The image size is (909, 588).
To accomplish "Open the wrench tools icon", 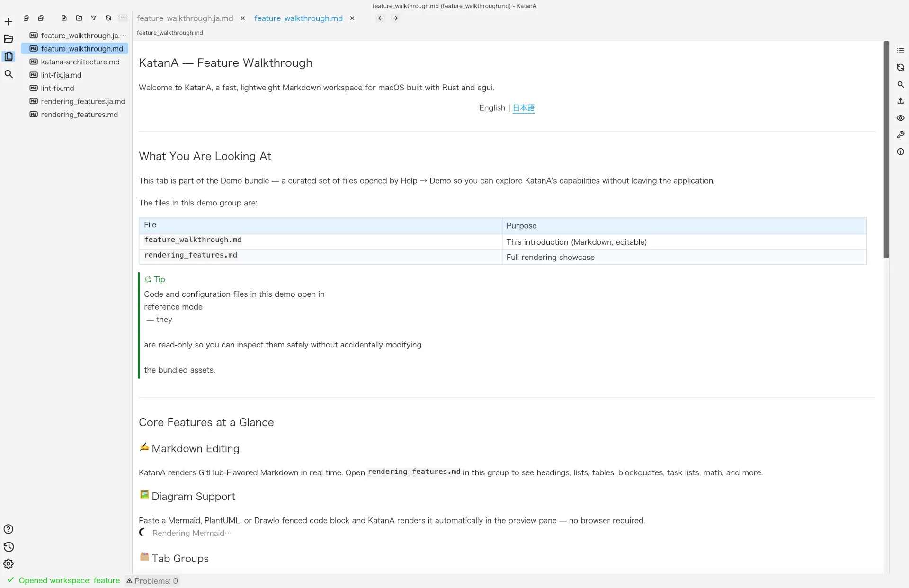I will tap(900, 135).
